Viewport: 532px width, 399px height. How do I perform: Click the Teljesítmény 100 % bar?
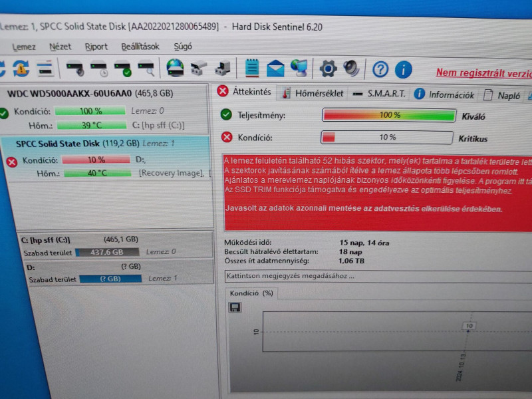(389, 115)
